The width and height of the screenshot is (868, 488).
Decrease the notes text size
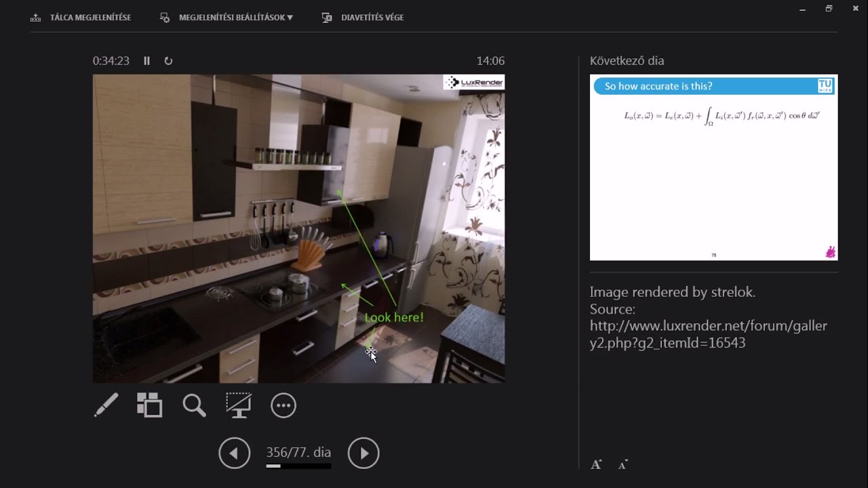623,465
